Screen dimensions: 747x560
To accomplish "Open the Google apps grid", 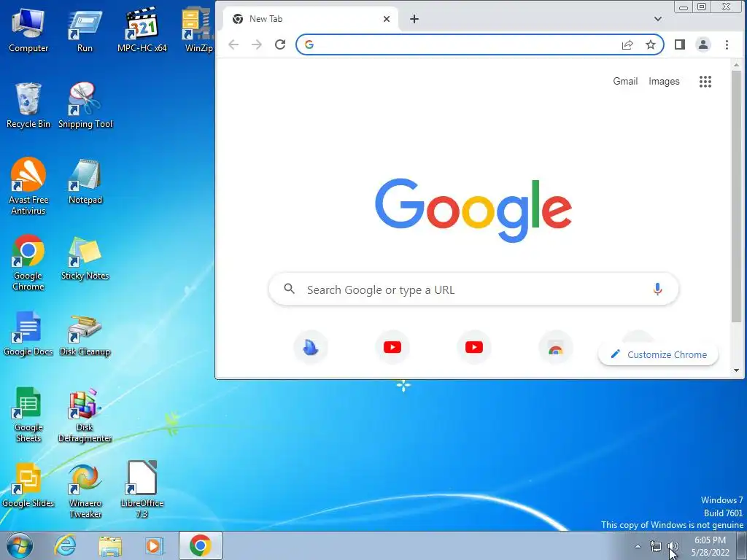I will pos(705,82).
